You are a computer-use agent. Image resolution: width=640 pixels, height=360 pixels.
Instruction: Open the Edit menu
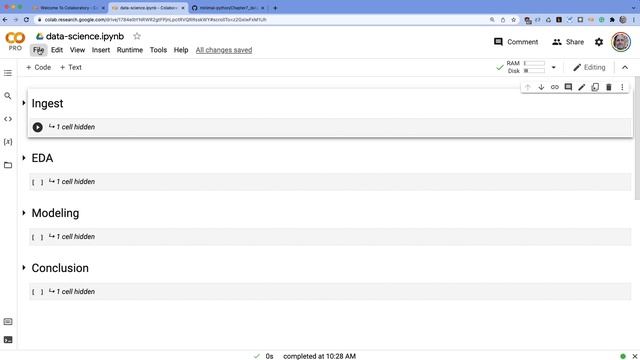pos(57,50)
